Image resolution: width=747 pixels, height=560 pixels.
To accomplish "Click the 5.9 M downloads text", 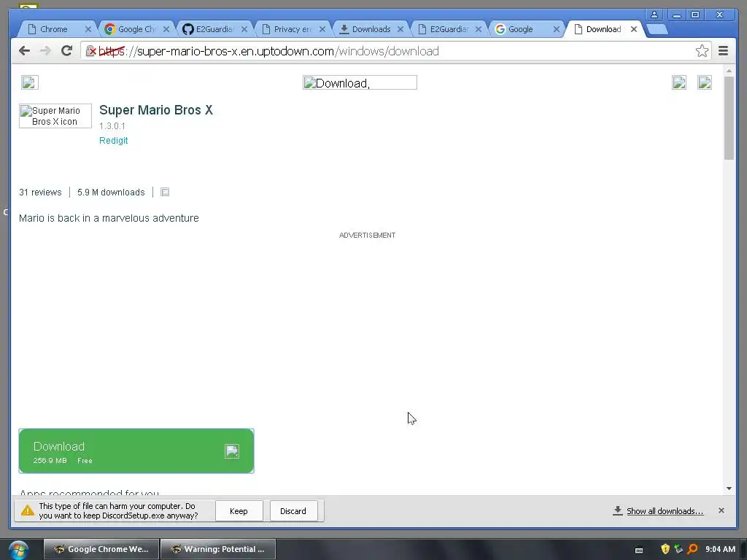I will tap(111, 192).
